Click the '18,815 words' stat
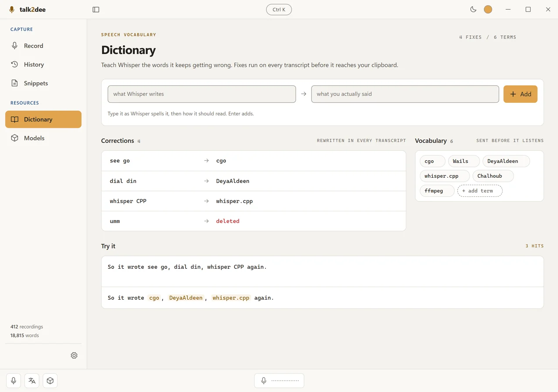 click(24, 335)
